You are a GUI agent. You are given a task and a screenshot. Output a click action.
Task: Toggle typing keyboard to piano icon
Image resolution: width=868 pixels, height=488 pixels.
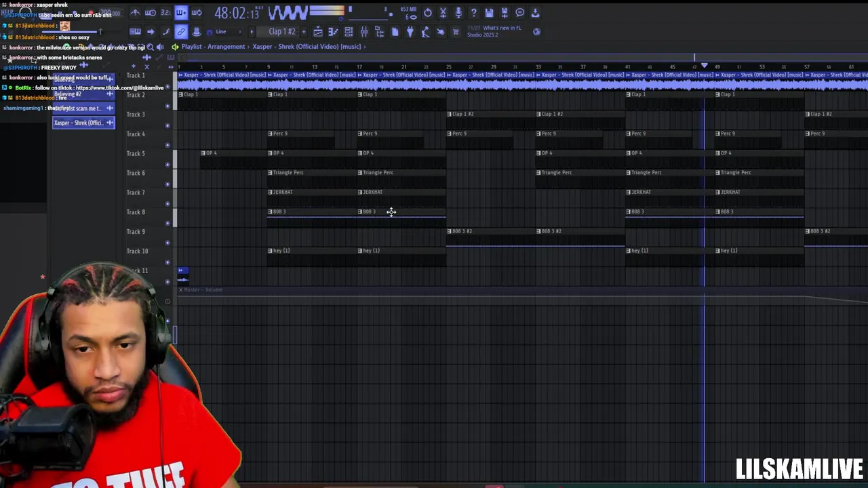(x=135, y=32)
